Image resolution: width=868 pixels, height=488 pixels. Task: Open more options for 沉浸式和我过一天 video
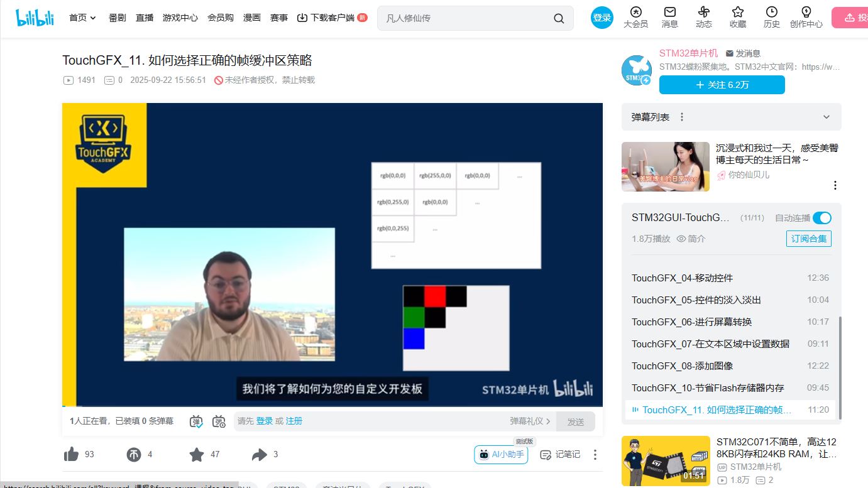point(835,185)
